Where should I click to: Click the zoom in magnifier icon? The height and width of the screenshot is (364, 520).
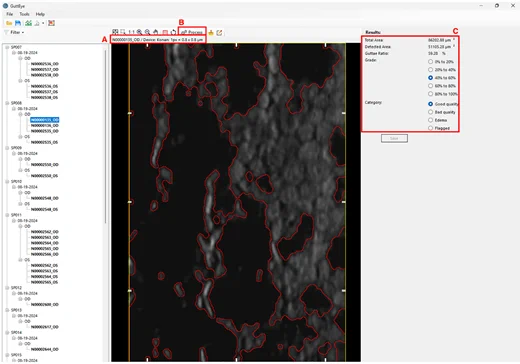(x=139, y=32)
